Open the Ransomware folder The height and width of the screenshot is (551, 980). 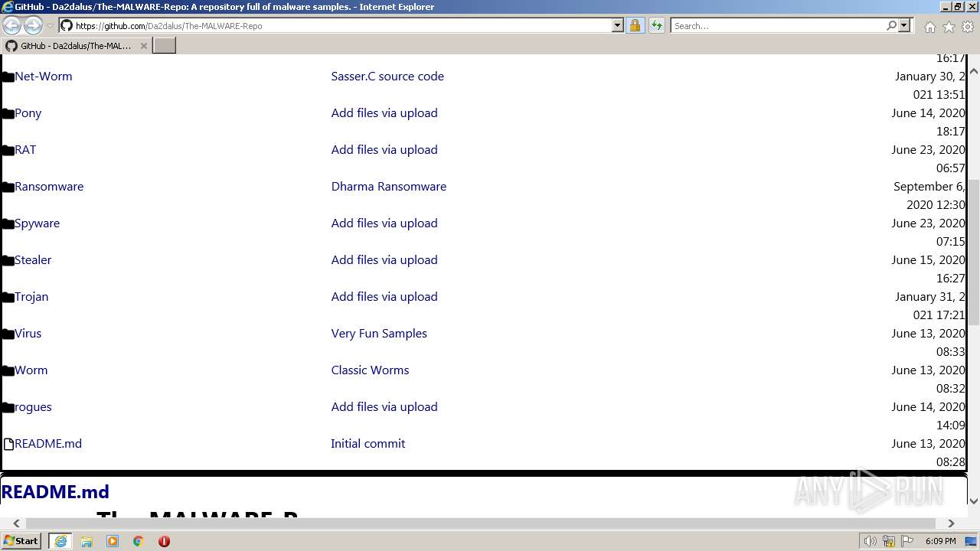click(x=49, y=187)
